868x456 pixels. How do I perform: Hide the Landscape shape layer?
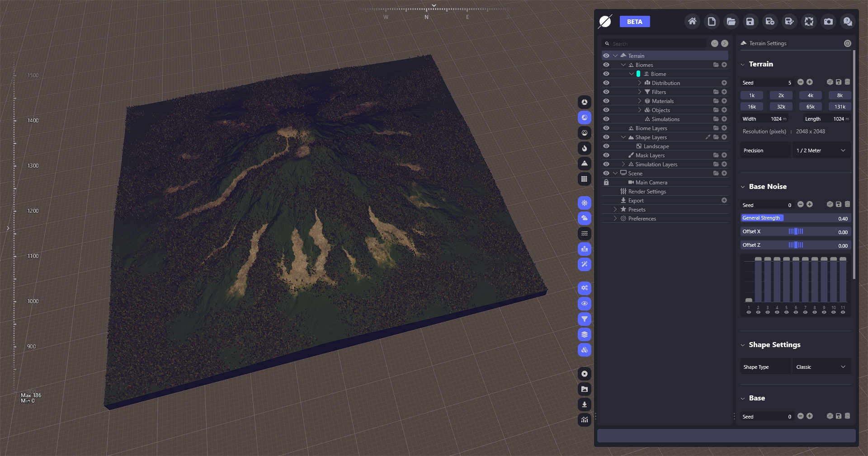point(606,146)
